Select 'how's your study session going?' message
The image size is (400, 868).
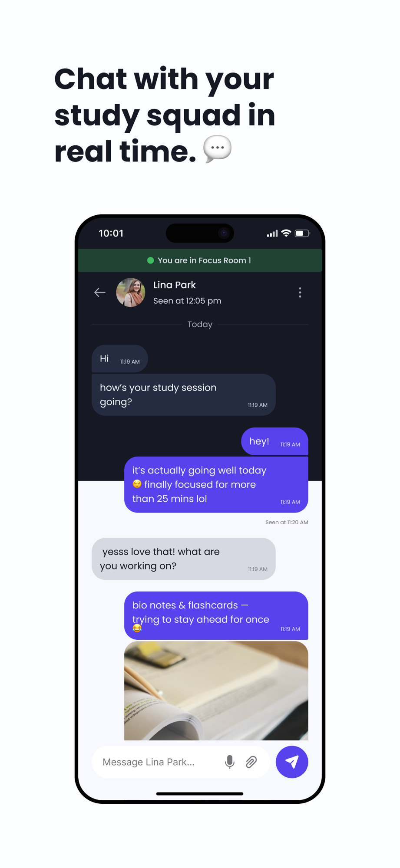click(184, 395)
